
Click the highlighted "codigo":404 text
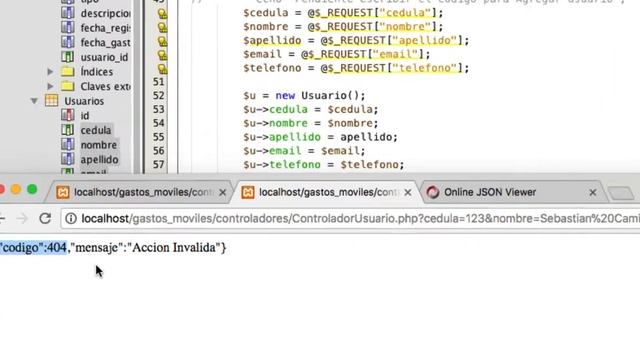pyautogui.click(x=33, y=247)
